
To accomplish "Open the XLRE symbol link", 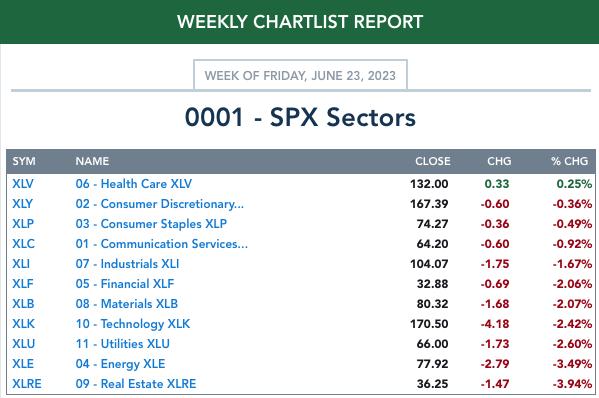I will point(27,383).
